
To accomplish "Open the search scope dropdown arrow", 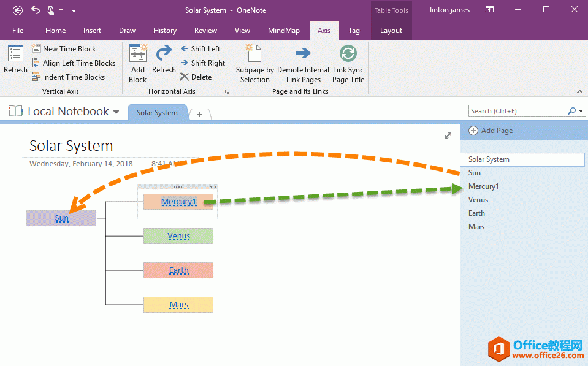I will [580, 111].
